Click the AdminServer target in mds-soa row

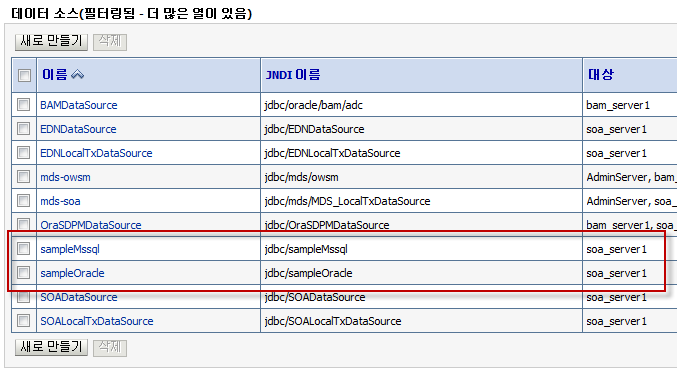[x=617, y=201]
